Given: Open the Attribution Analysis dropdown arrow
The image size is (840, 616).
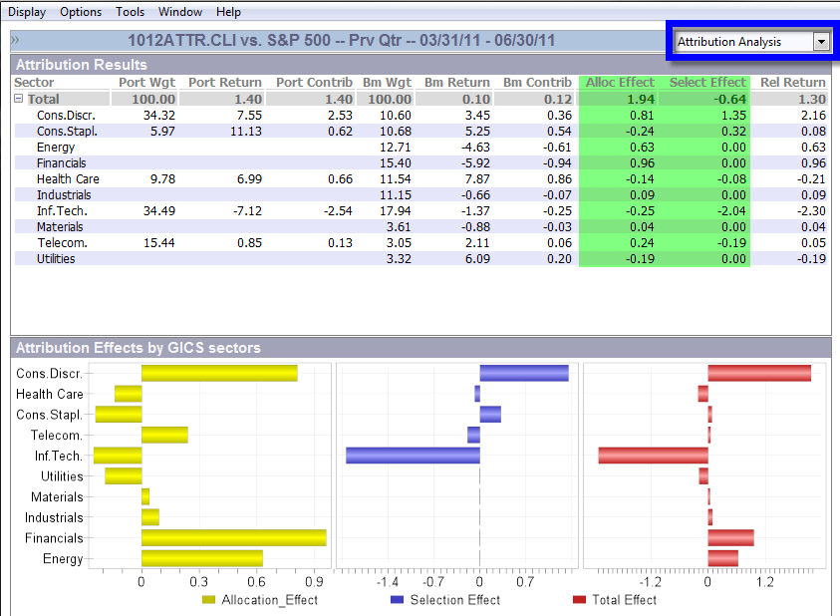Looking at the screenshot, I should [x=822, y=43].
